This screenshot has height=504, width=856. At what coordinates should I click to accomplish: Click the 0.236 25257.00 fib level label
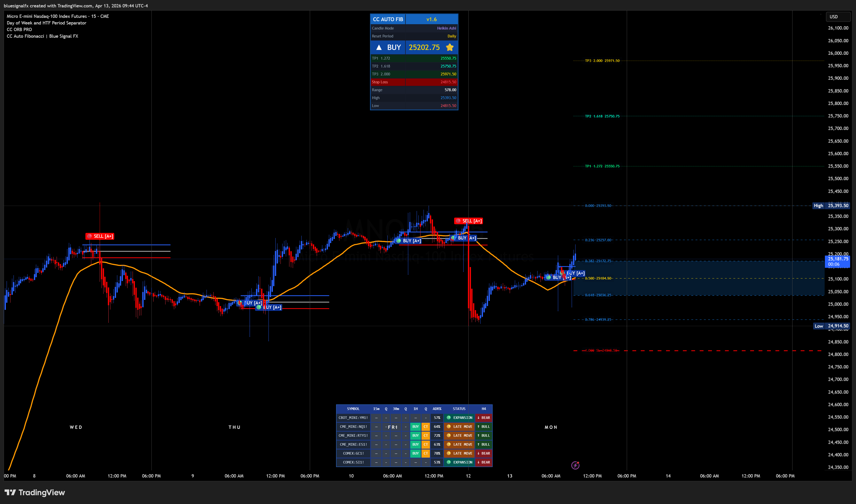click(x=598, y=240)
